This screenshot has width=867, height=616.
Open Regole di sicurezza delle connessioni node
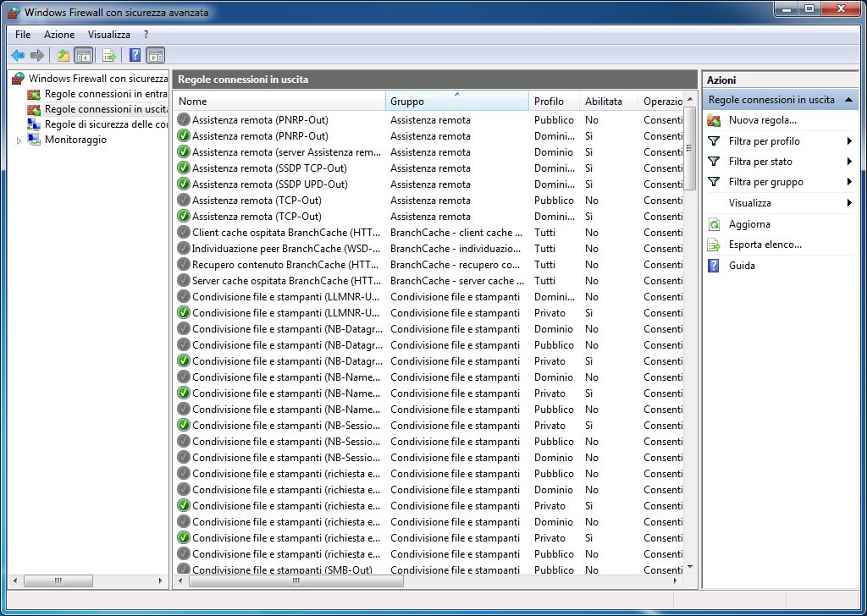[x=105, y=124]
